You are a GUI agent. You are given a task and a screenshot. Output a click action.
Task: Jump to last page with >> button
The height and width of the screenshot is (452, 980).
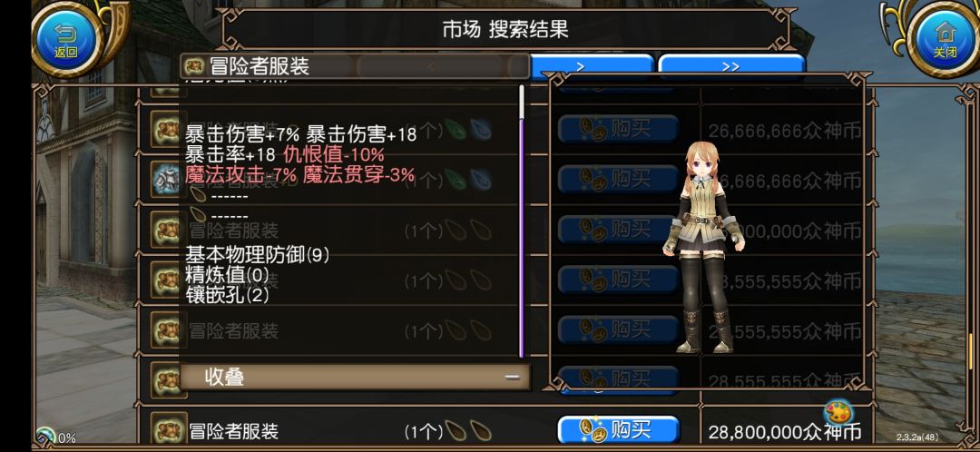pos(731,66)
